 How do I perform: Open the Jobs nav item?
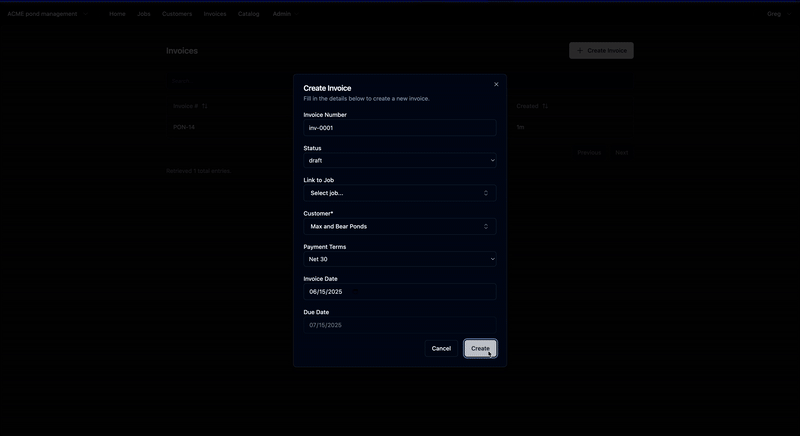pos(144,14)
